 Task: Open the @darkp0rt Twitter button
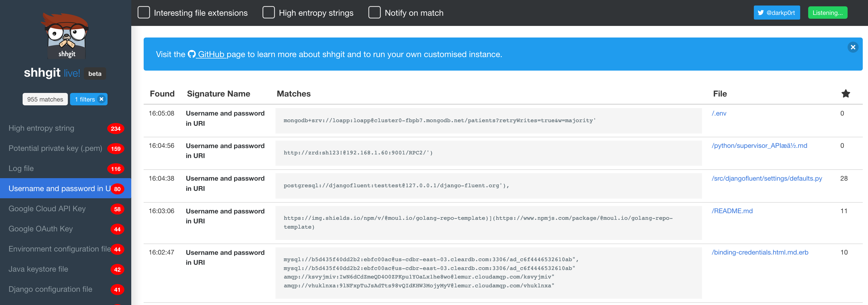click(776, 13)
